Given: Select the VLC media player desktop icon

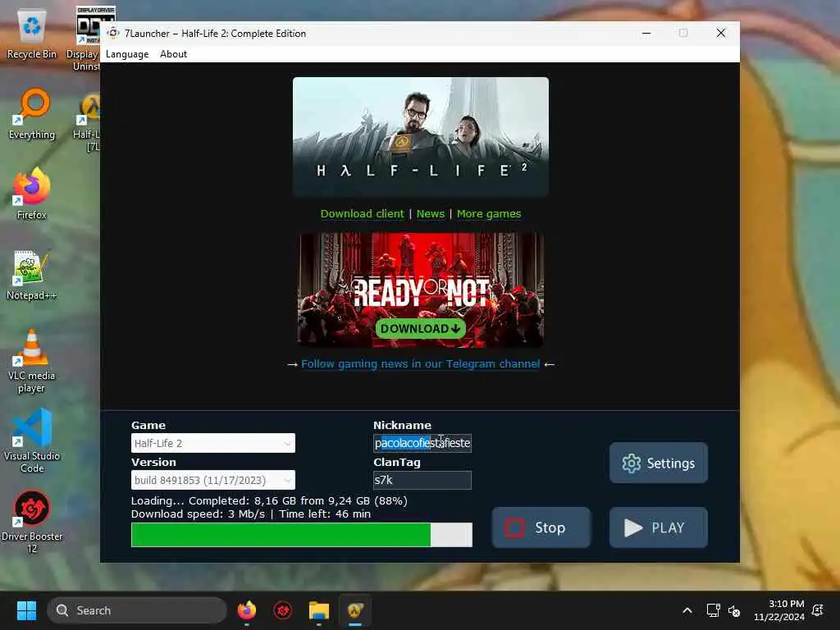Looking at the screenshot, I should 32,361.
